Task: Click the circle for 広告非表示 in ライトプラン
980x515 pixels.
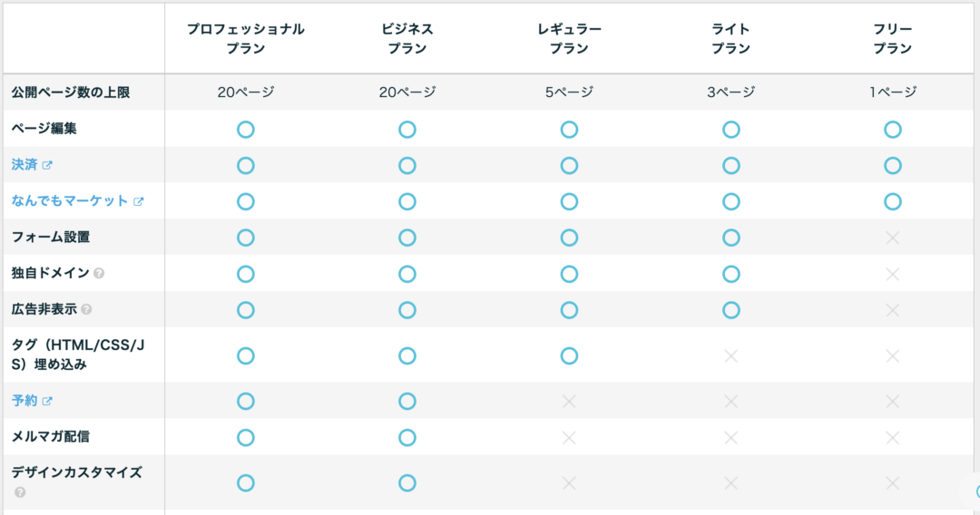Action: 730,309
